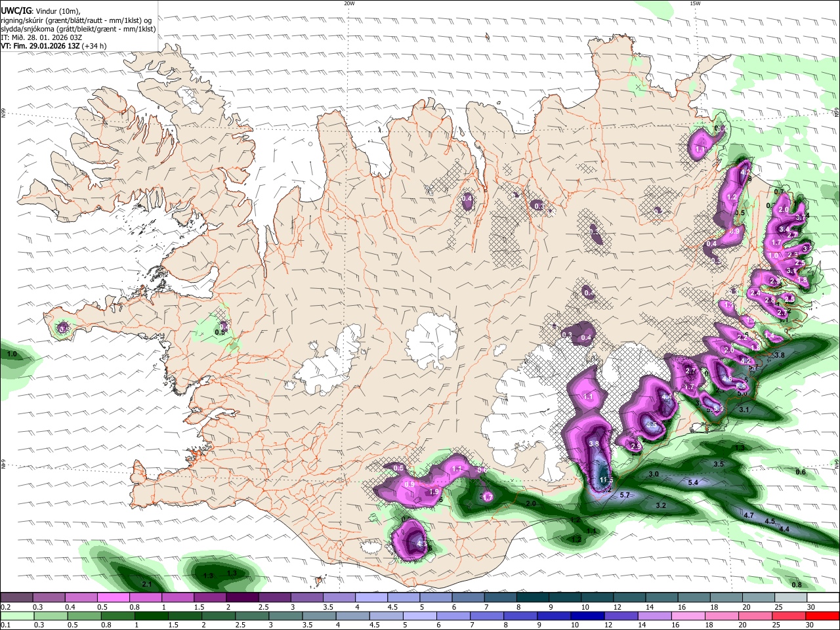
Task: Pick dark teal snow-scale swatch at 8
Action: [532, 598]
